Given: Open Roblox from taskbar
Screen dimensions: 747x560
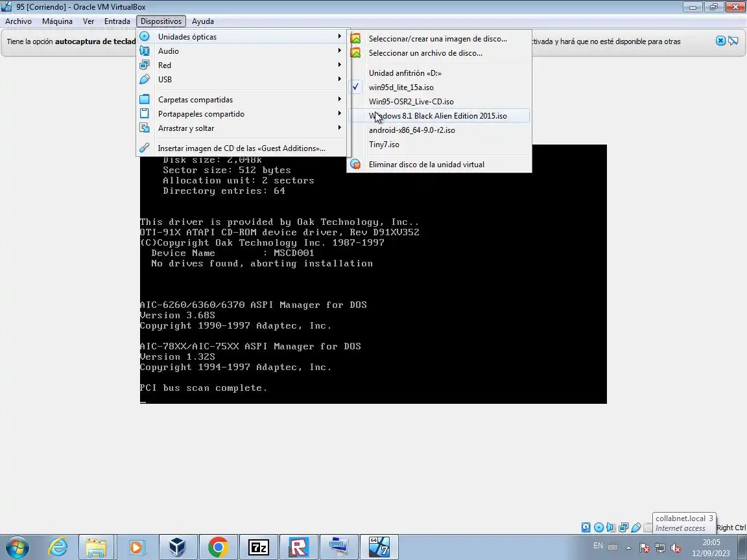Looking at the screenshot, I should point(299,547).
